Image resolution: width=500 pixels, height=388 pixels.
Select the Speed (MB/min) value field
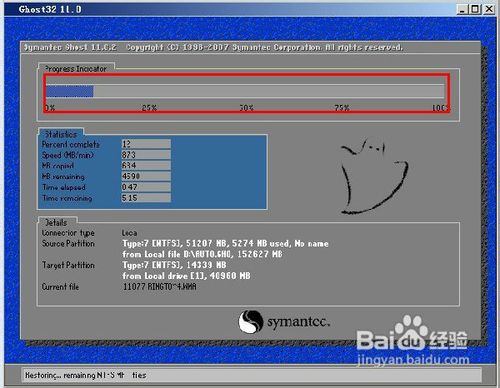[x=146, y=155]
